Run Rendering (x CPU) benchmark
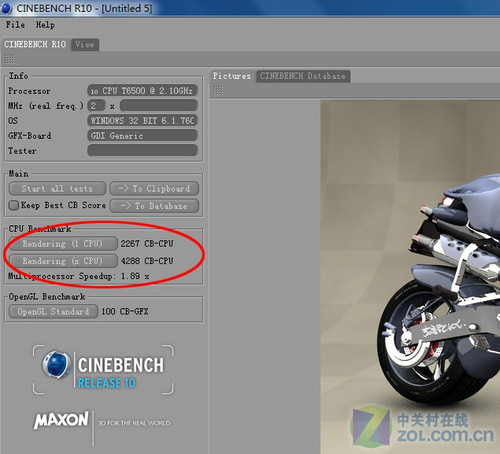The width and height of the screenshot is (500, 454). (x=63, y=261)
